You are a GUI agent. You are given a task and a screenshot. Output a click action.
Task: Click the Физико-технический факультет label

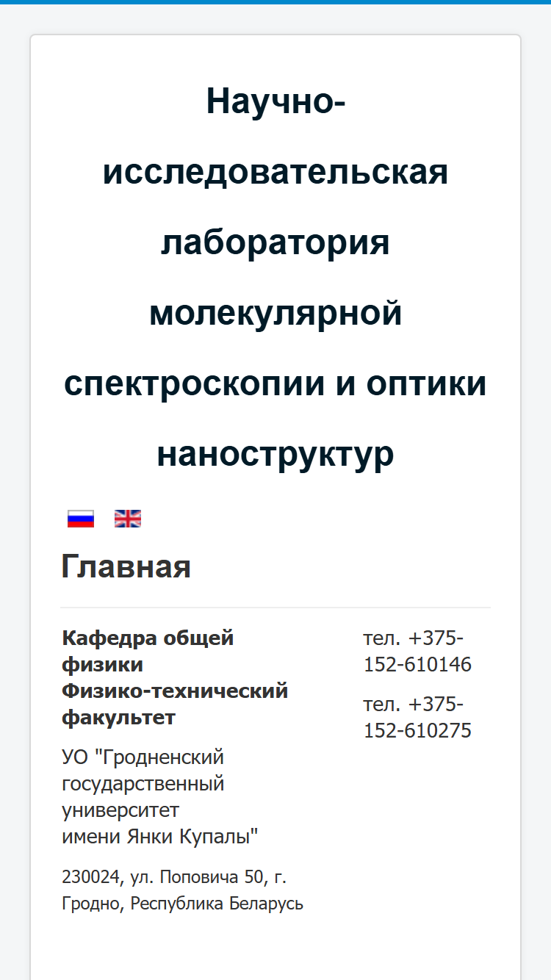point(175,704)
